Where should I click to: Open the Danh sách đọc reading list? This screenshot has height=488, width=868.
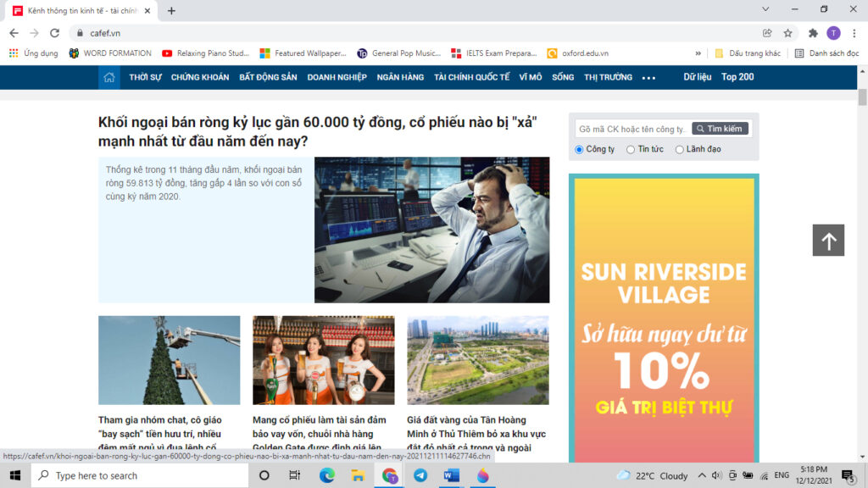click(x=827, y=53)
